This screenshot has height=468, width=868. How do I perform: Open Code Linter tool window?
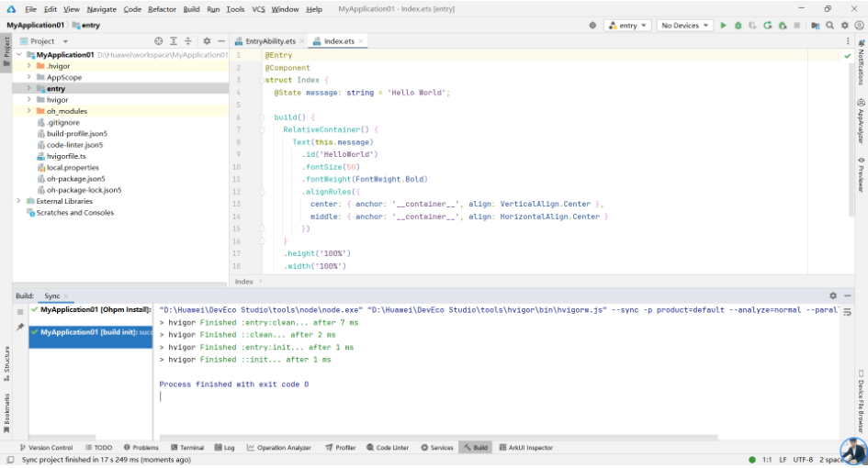[x=388, y=448]
